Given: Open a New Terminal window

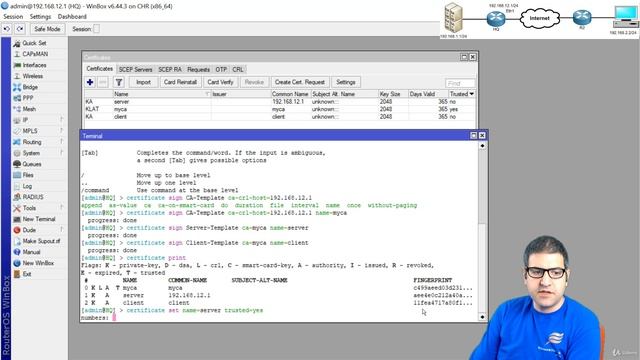Looking at the screenshot, I should click(x=39, y=219).
